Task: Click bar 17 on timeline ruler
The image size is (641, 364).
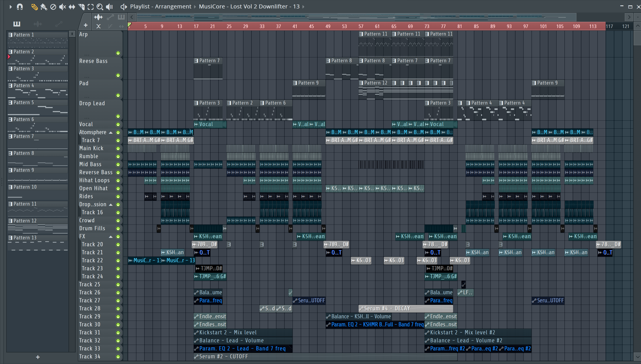Action: 196,26
